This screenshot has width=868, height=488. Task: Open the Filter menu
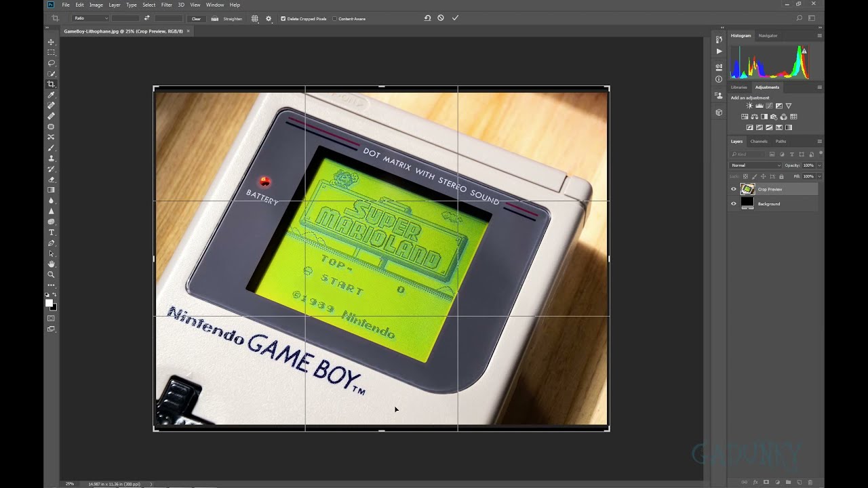pos(166,5)
